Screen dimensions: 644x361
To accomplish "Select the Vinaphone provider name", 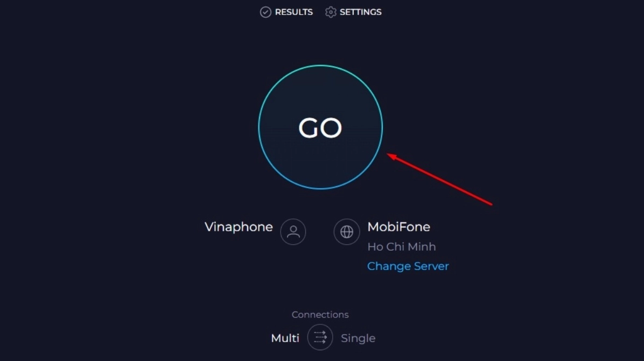I will [239, 227].
